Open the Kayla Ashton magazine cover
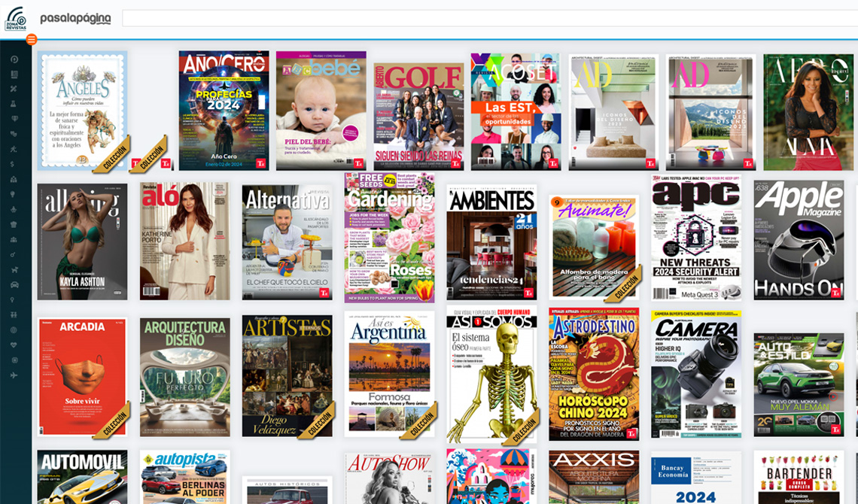 [83, 241]
